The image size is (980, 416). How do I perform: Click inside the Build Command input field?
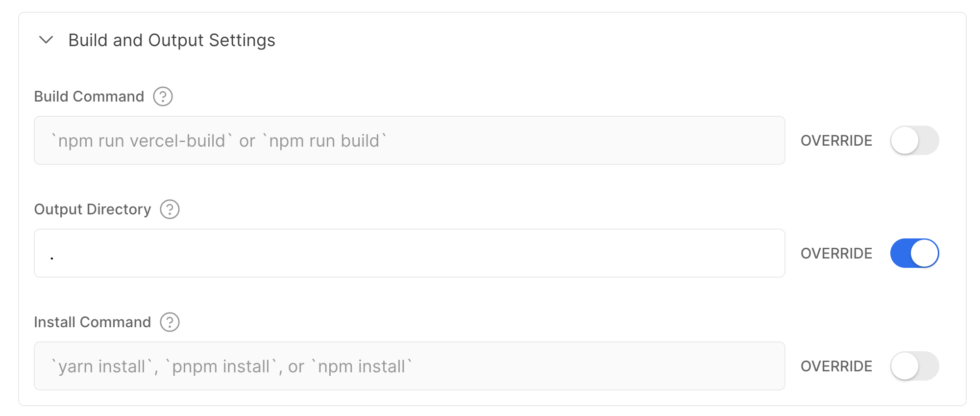pyautogui.click(x=409, y=140)
